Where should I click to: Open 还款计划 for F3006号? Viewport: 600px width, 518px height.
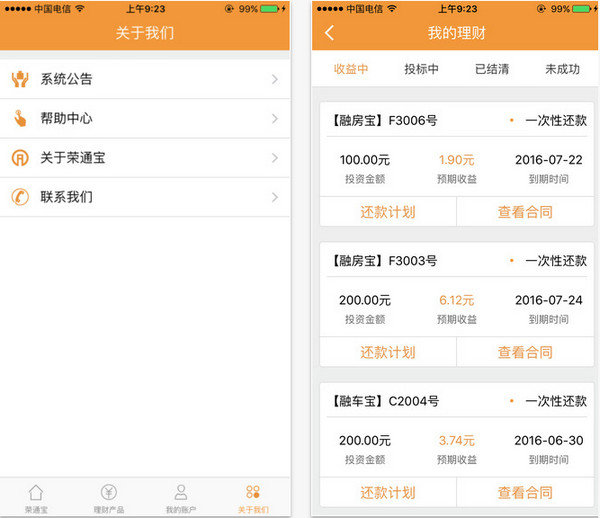(x=388, y=212)
